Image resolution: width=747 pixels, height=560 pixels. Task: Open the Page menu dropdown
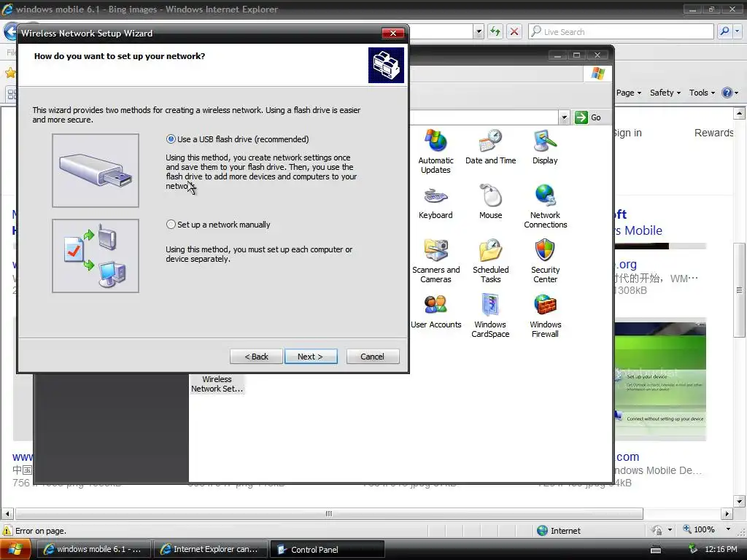[629, 93]
